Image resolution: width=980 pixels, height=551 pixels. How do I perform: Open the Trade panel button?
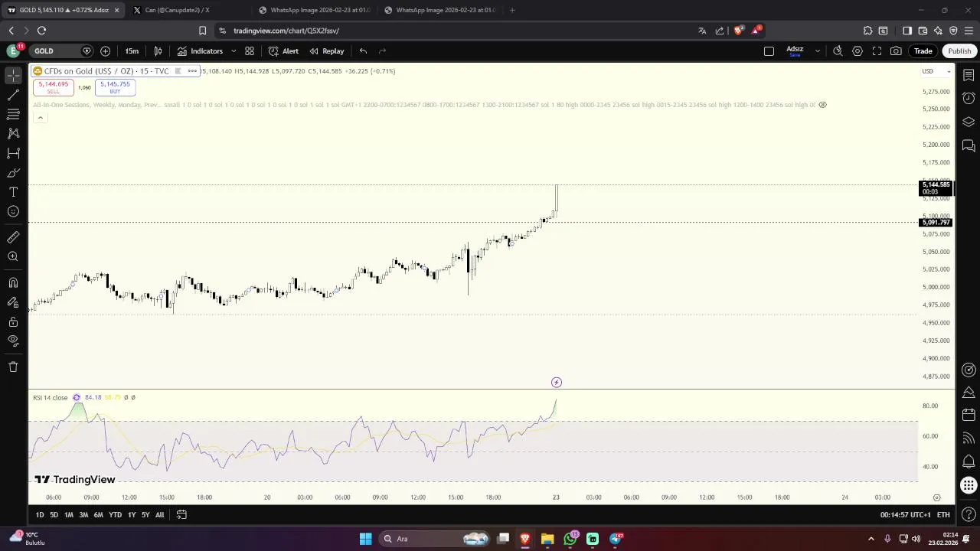[923, 51]
